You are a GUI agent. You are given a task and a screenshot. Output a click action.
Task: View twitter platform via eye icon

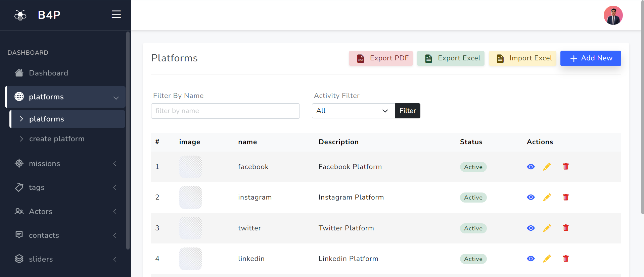point(531,228)
